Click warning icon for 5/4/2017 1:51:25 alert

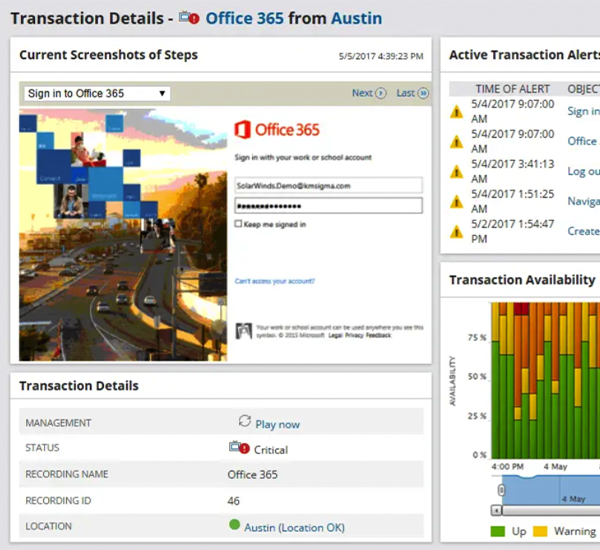click(457, 202)
